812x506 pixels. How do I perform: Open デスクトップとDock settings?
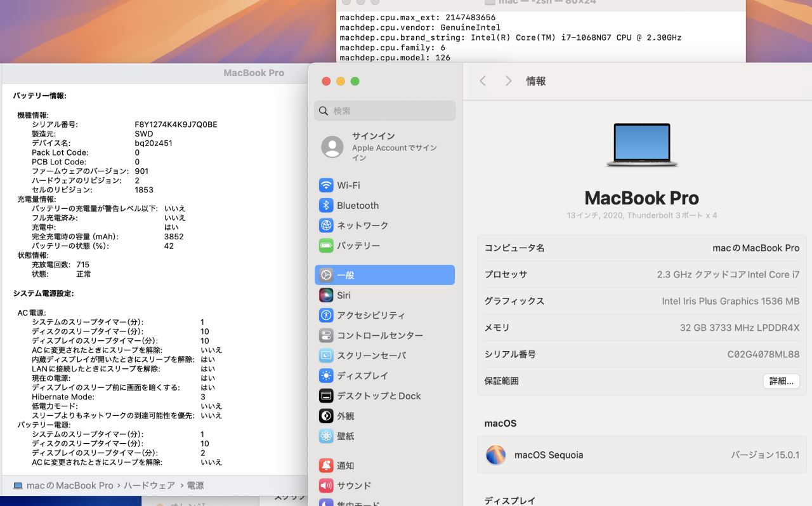(379, 396)
